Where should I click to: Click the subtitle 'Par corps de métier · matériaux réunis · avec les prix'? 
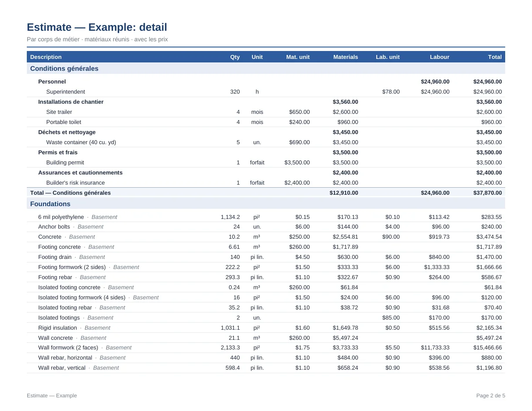(x=97, y=40)
